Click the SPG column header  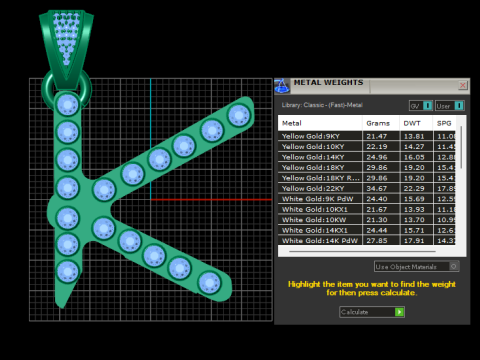tap(444, 123)
